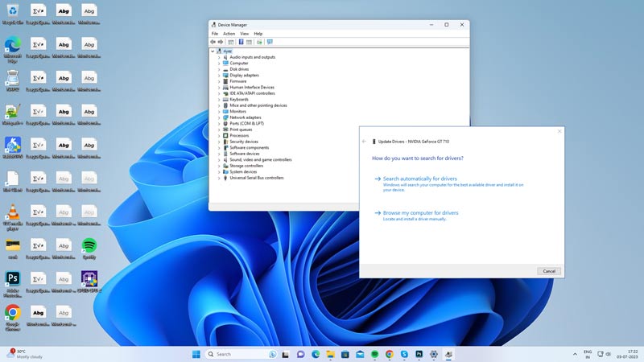Click the back arrow in Update Drivers dialog
Image resolution: width=644 pixels, height=362 pixels.
click(x=364, y=142)
